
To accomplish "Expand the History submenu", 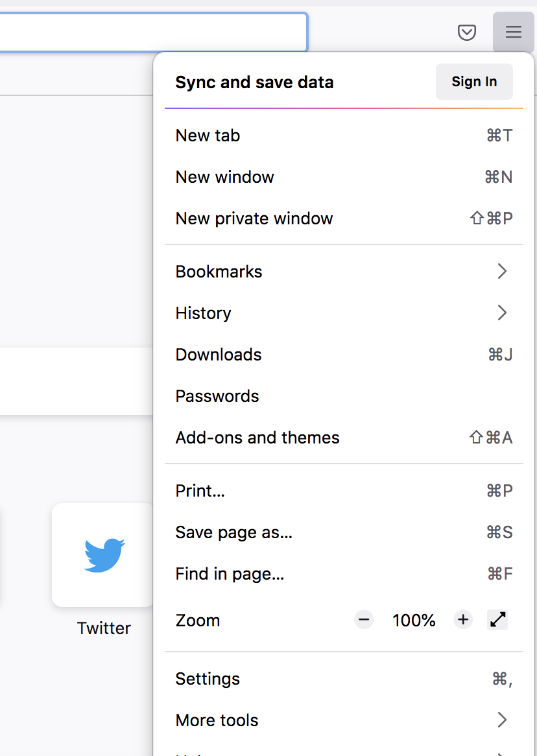I will pos(344,313).
